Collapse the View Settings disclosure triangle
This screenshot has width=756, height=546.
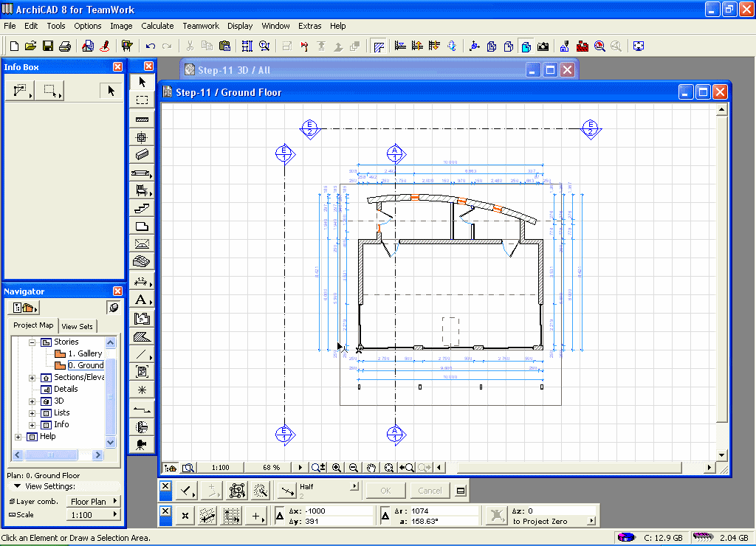17,487
